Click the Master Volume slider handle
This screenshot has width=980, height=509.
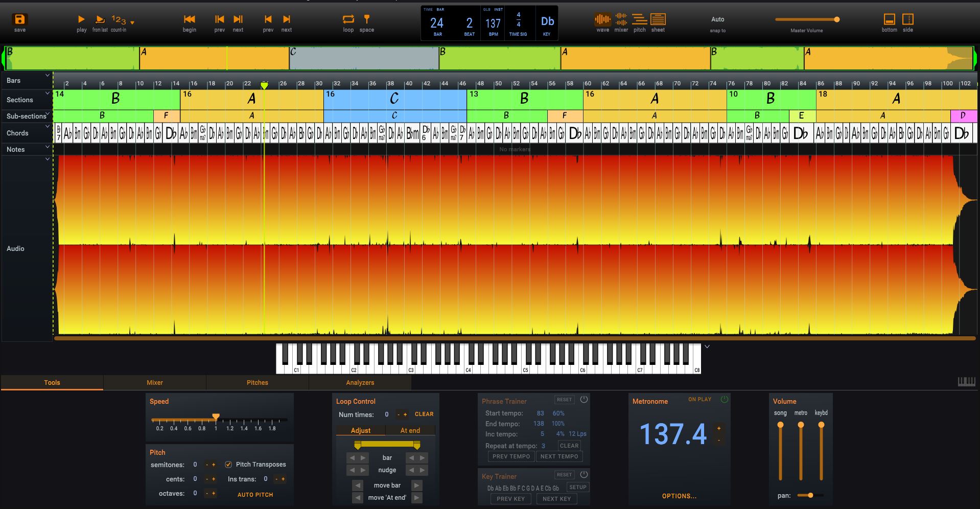coord(836,19)
